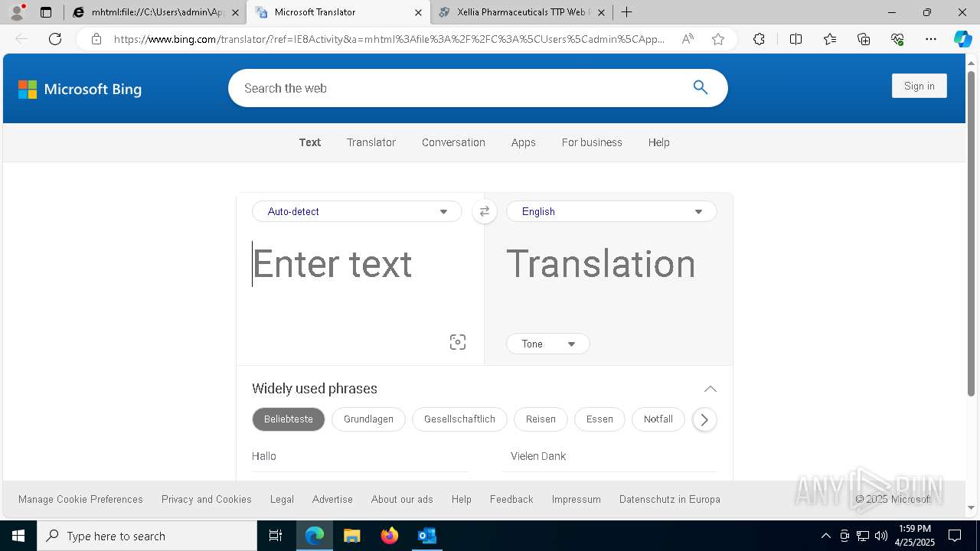Open the notification center icon
Viewport: 980px width, 551px height.
(955, 536)
